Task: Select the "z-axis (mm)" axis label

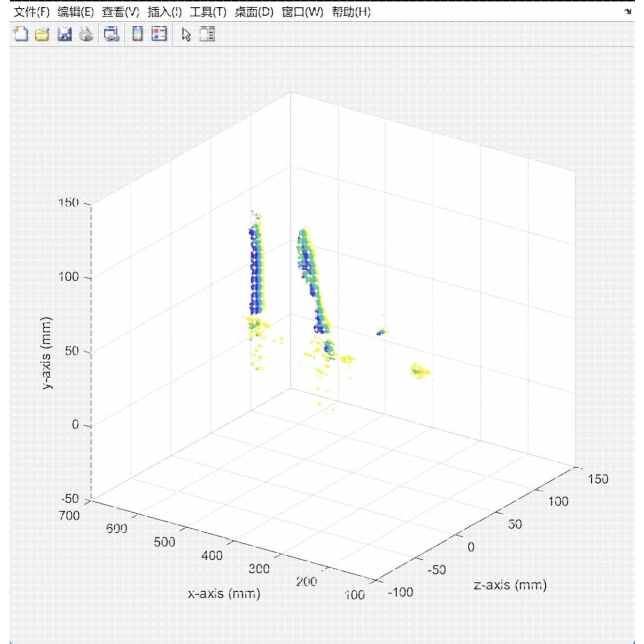Action: tap(510, 585)
